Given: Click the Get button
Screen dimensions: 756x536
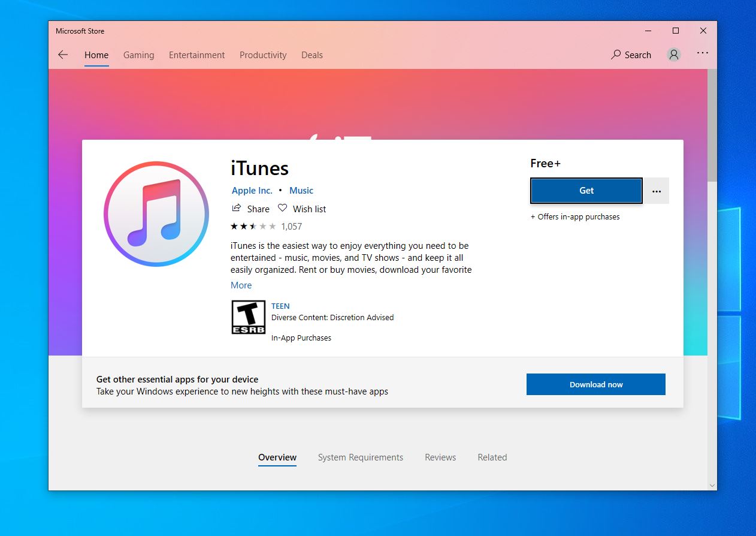Looking at the screenshot, I should tap(586, 191).
